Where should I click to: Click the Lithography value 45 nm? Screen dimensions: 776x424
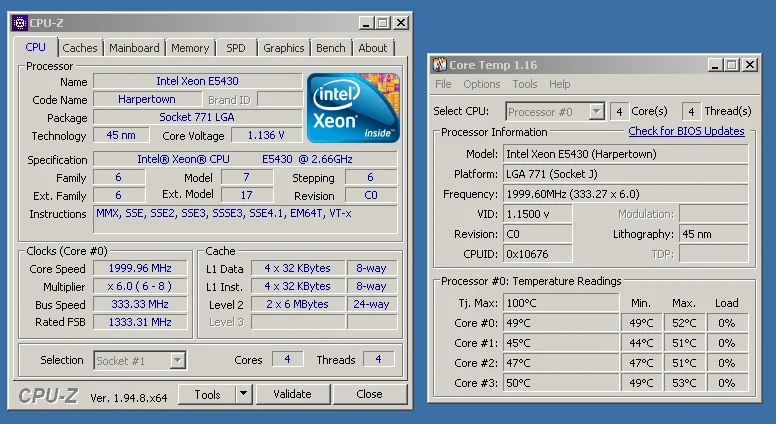(714, 234)
